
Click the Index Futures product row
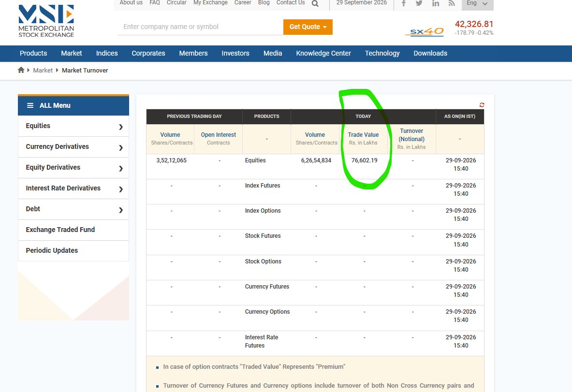point(315,191)
